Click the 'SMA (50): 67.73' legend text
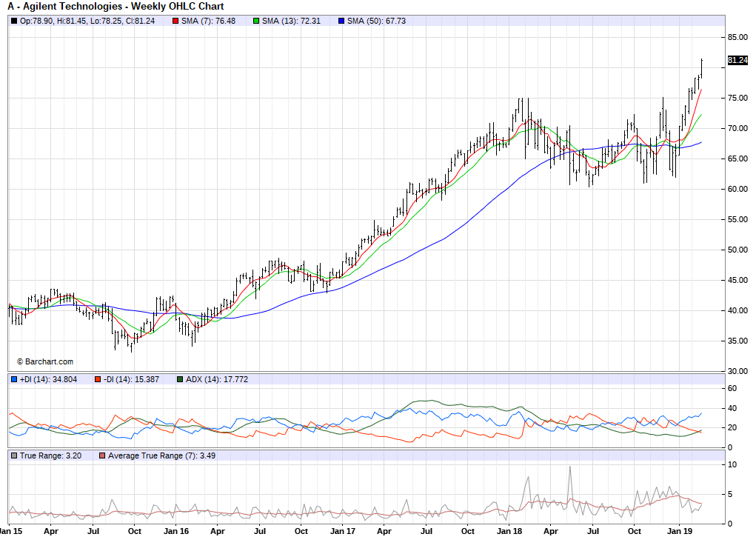 pos(377,21)
